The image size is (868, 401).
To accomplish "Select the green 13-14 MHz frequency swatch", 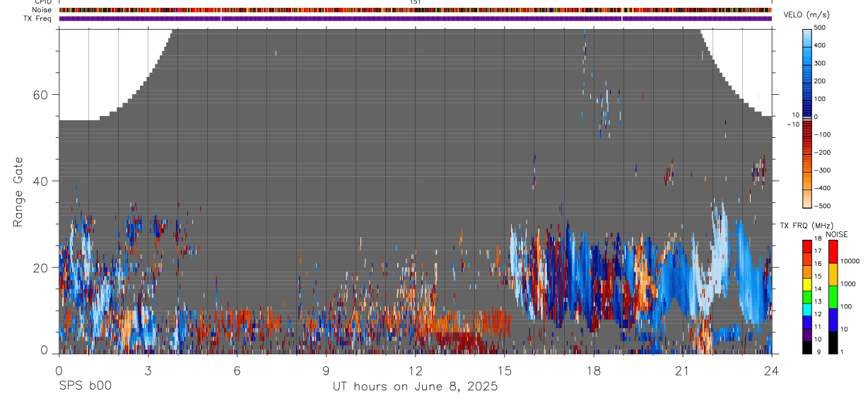I will (807, 297).
